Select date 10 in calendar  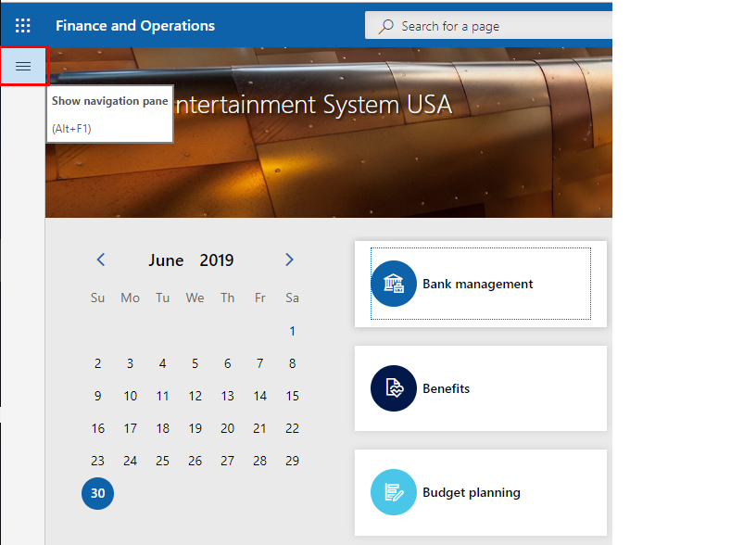(131, 396)
